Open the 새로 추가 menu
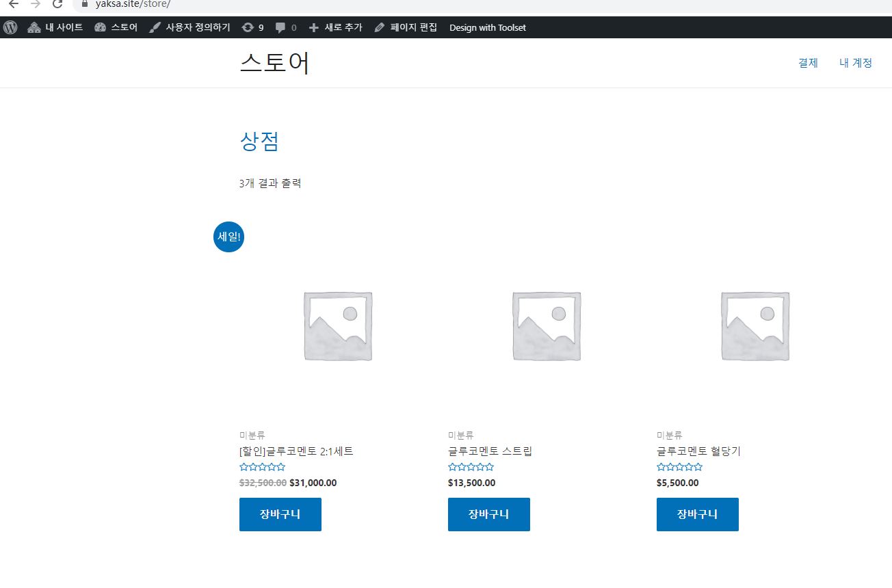Screen dimensions: 892x588 pyautogui.click(x=335, y=27)
